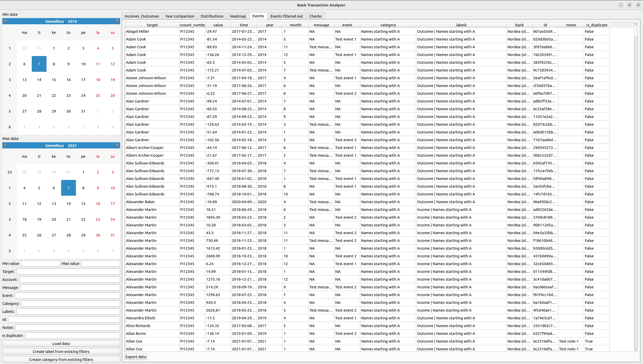
Task: Click Create category from existing filters
Action: tap(61, 360)
